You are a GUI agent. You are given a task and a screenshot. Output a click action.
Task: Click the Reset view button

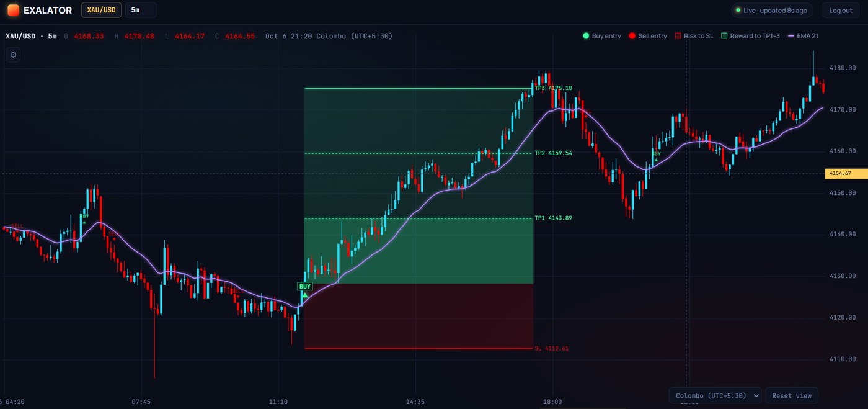tap(792, 395)
